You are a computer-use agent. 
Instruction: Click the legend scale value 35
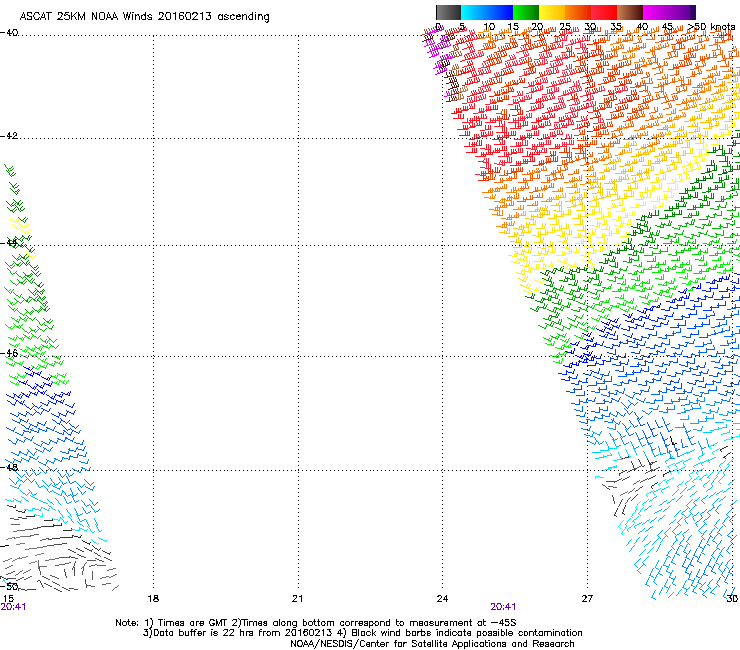click(x=616, y=26)
